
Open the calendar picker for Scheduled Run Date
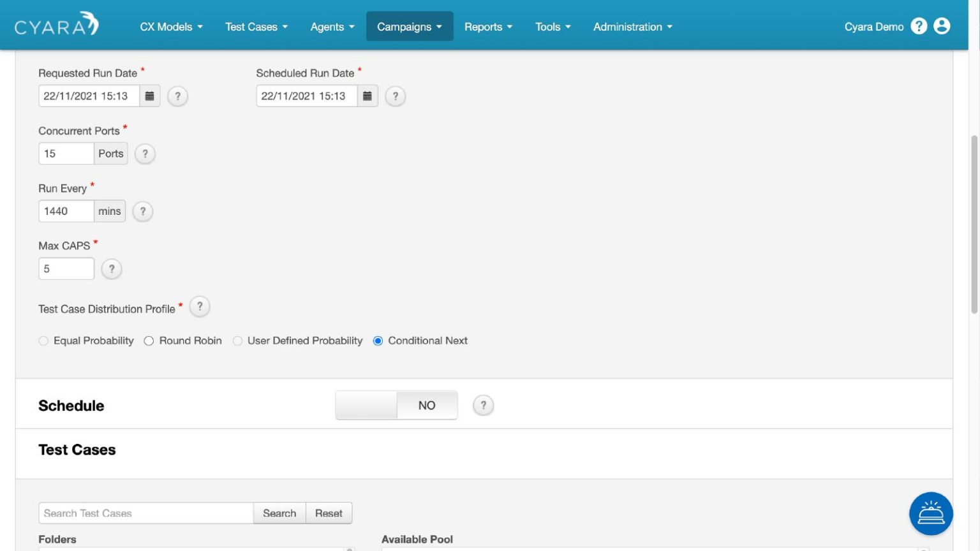[x=367, y=96]
